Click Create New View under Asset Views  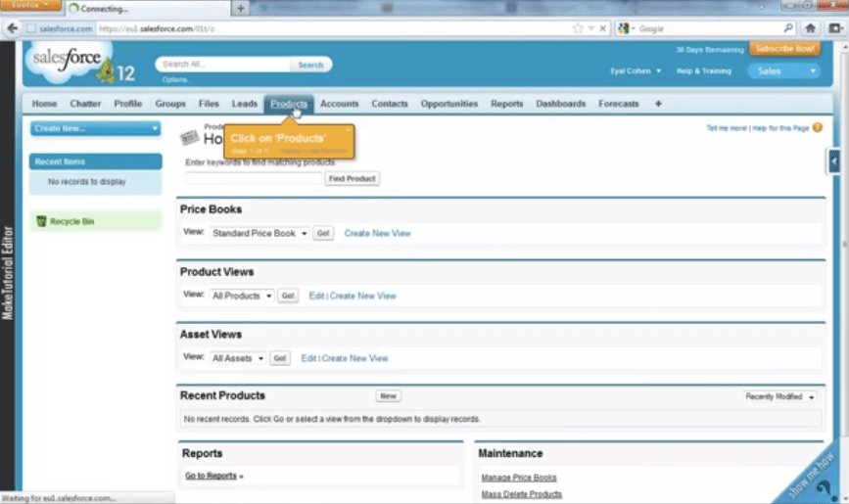pyautogui.click(x=354, y=358)
